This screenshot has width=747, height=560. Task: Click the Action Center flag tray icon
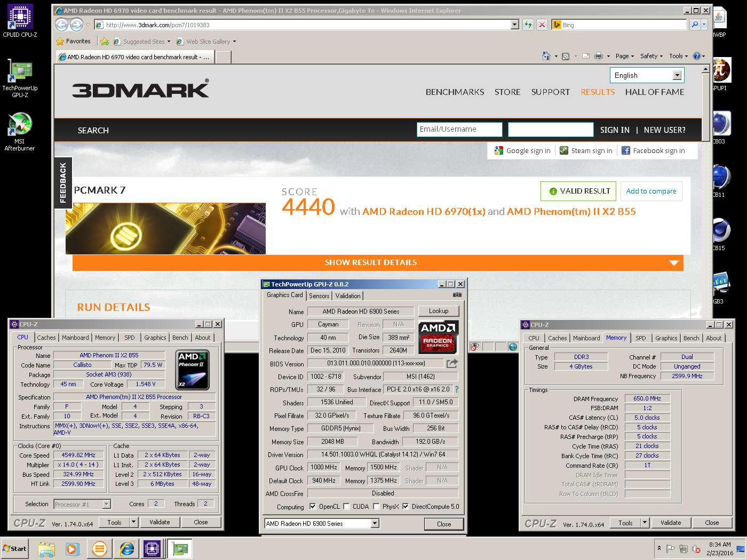671,549
